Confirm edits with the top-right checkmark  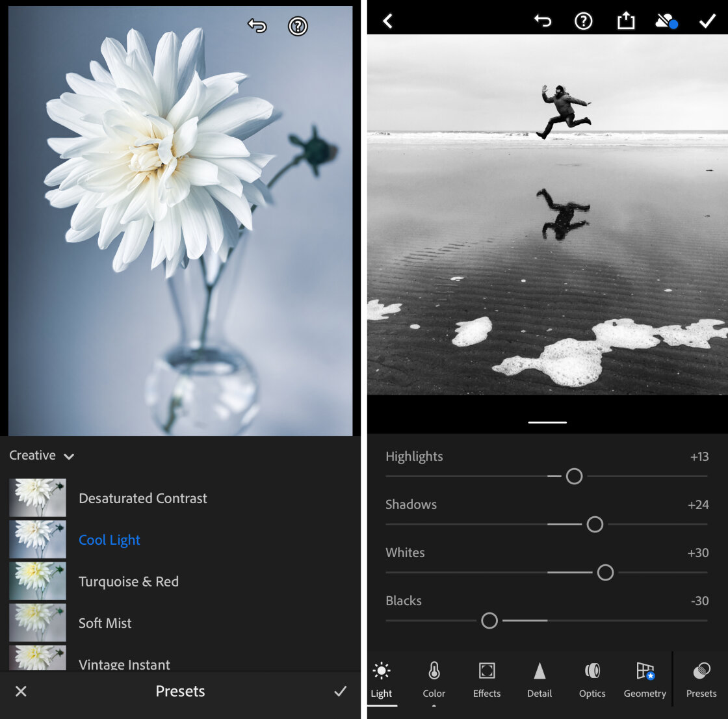pyautogui.click(x=707, y=21)
